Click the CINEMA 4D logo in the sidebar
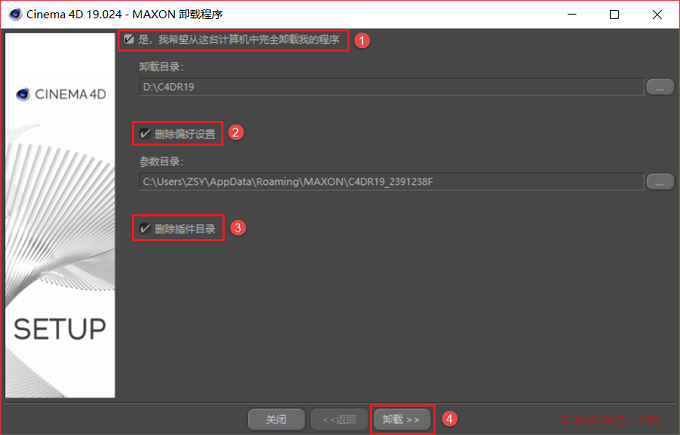The width and height of the screenshot is (680, 435). pos(61,94)
